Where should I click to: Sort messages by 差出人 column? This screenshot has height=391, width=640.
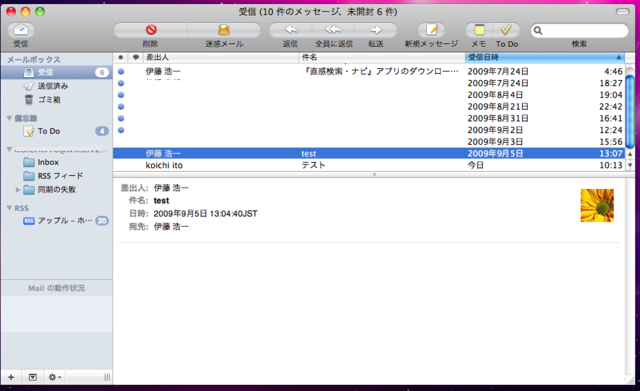pos(221,58)
